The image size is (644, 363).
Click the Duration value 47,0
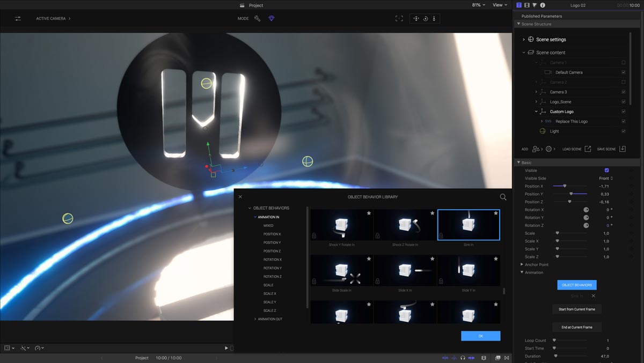tap(604, 356)
